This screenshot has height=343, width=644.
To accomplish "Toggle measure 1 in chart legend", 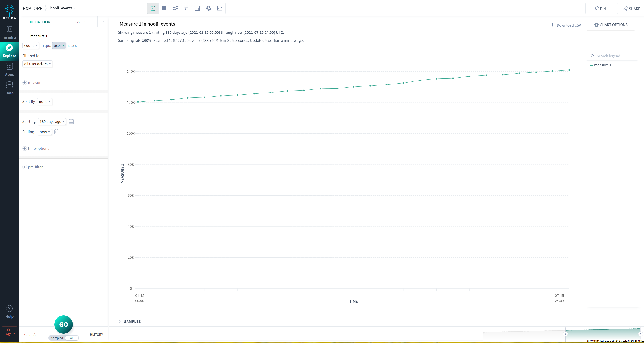I will pos(600,65).
